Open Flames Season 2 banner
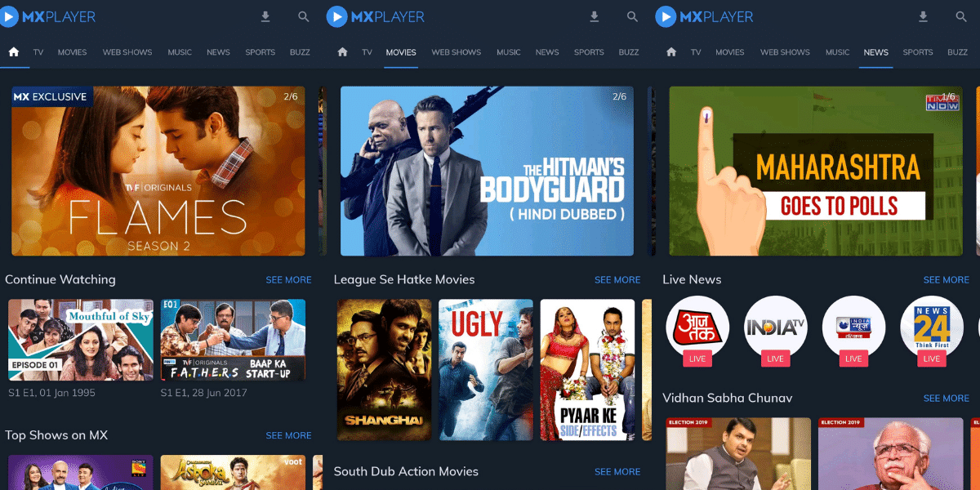Screen dimensions: 980x490 [x=158, y=171]
